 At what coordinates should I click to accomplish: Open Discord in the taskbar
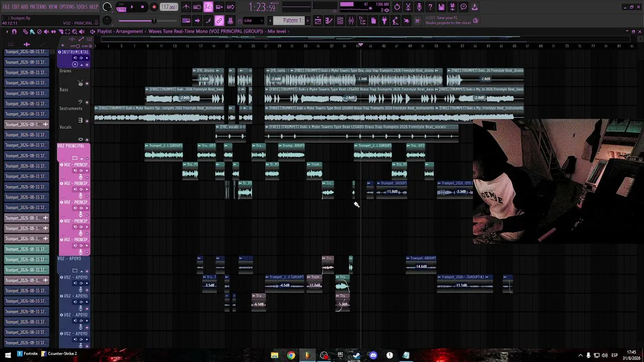click(373, 355)
